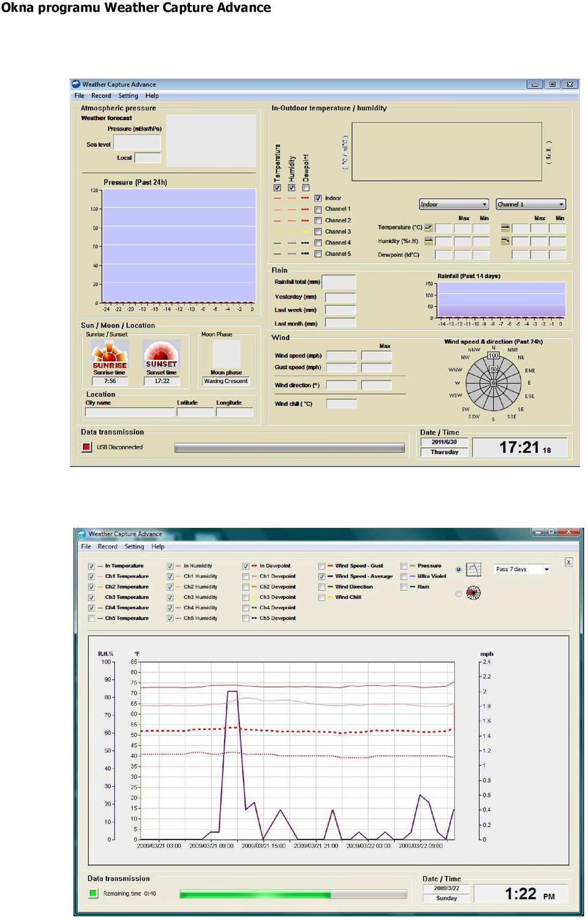
Task: Click the Sunset time value 17:22
Action: click(162, 381)
